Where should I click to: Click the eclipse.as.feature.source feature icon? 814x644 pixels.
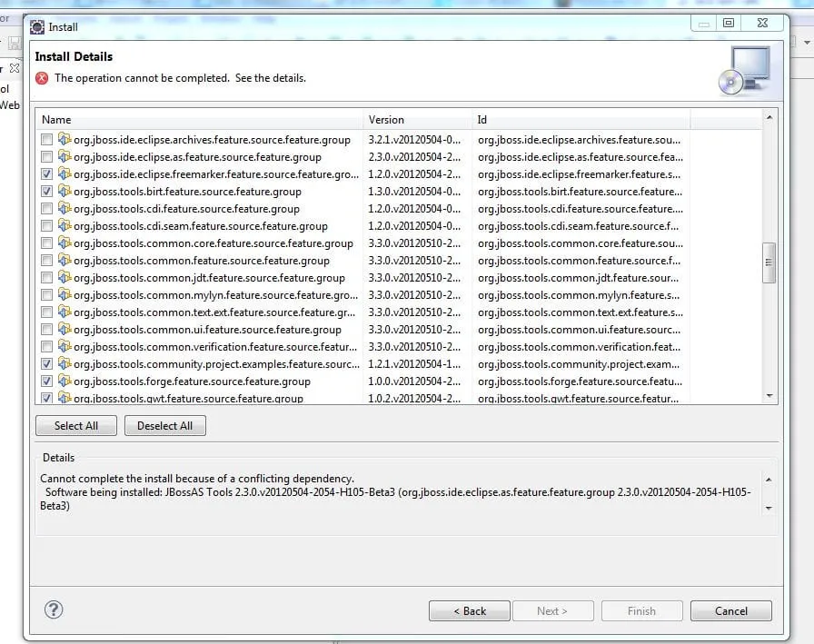pyautogui.click(x=65, y=156)
